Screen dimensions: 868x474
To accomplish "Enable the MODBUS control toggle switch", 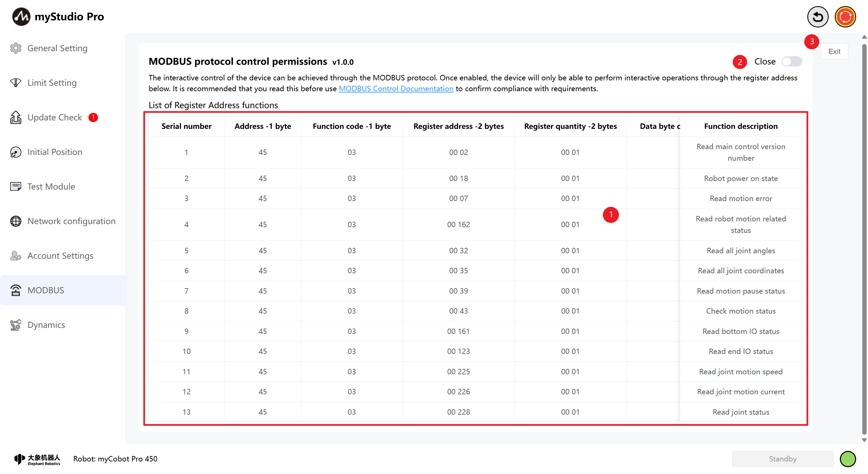I will (x=791, y=61).
